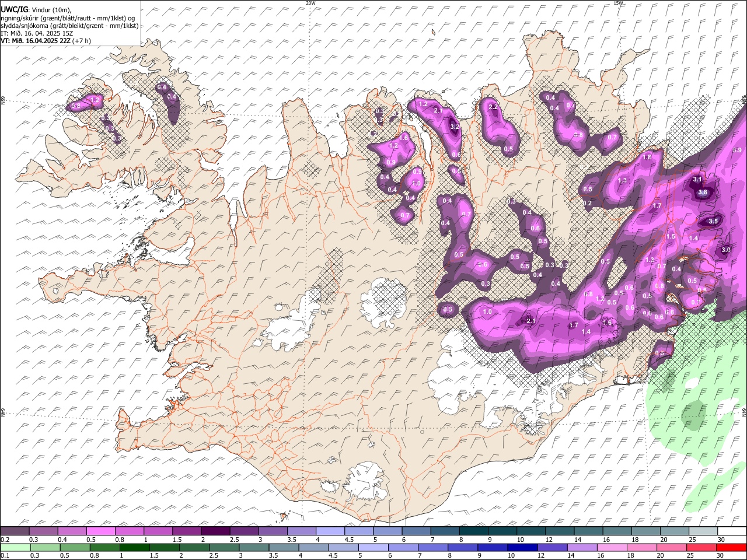Screen dimensions: 747x560
Task: Pick the upper legend swatch between 4 and 4.5
Action: 330,531
